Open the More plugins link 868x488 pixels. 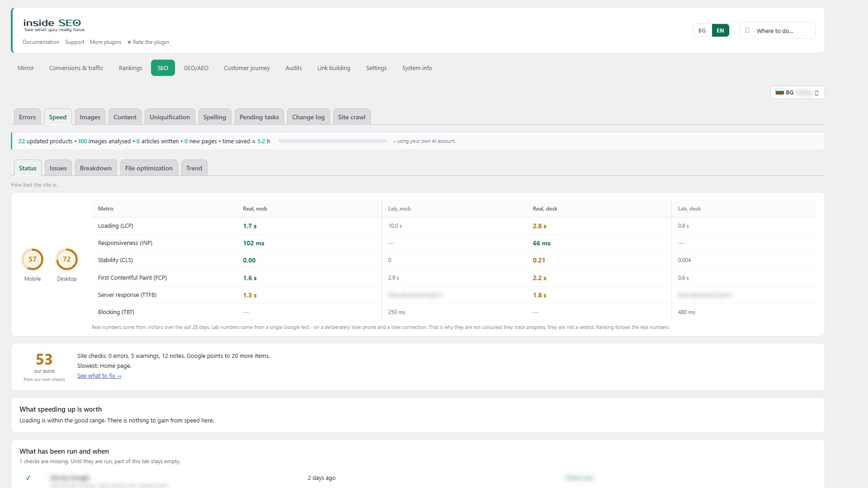105,42
